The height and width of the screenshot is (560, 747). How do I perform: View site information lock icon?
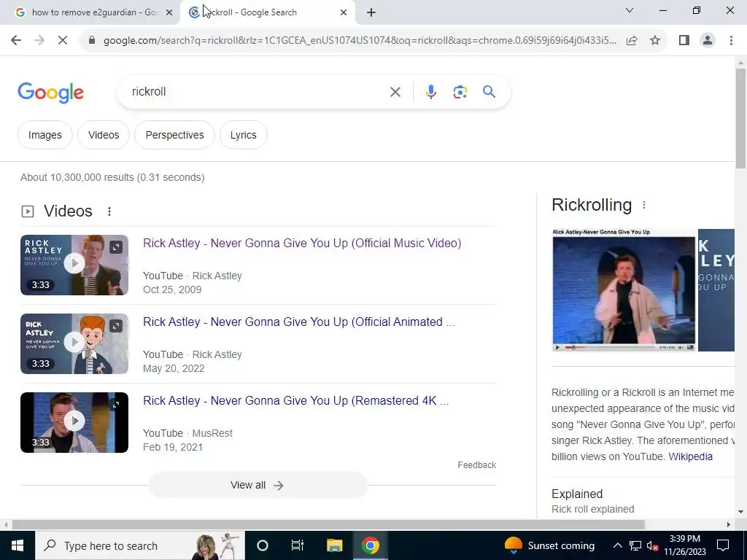coord(92,41)
